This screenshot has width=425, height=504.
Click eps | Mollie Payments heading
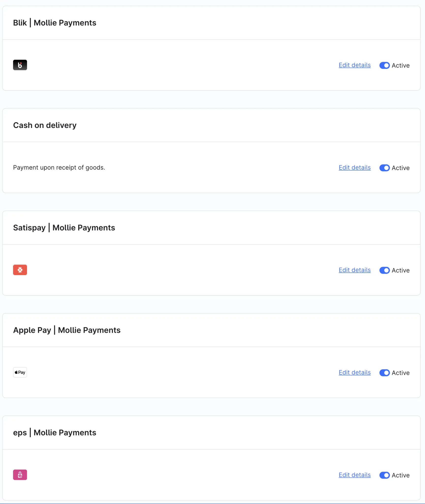[55, 433]
